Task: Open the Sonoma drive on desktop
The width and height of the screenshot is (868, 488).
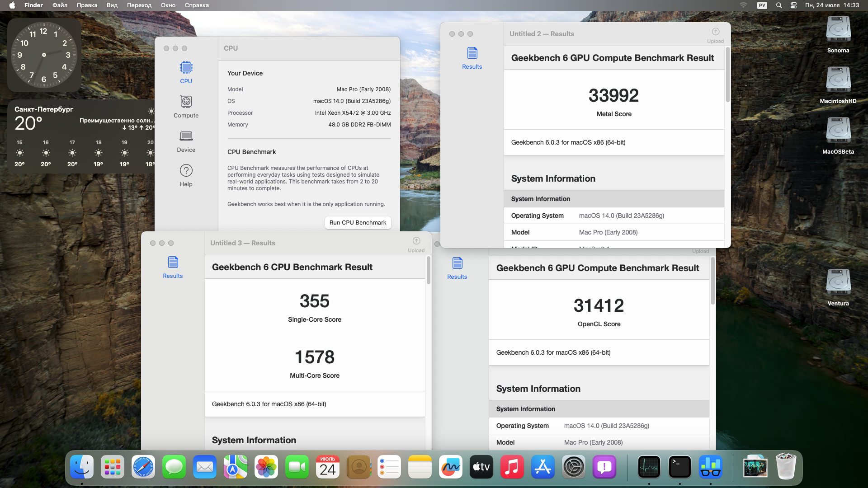Action: tap(838, 34)
